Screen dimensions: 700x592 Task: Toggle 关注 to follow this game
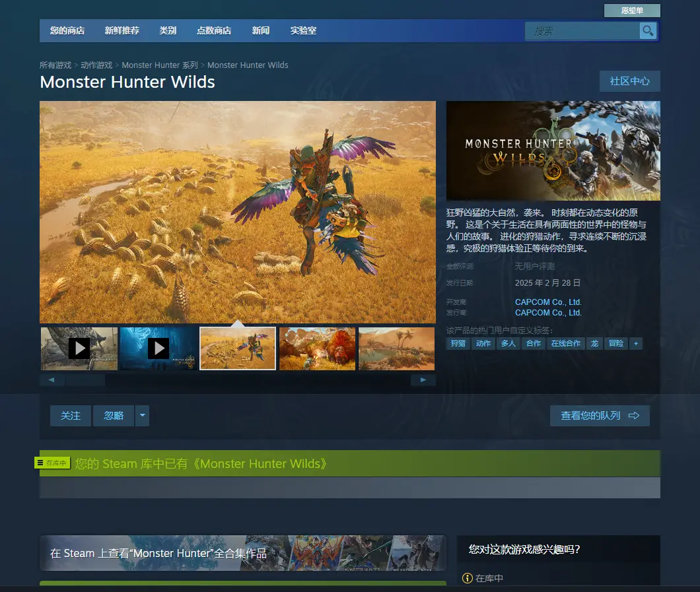pyautogui.click(x=71, y=416)
